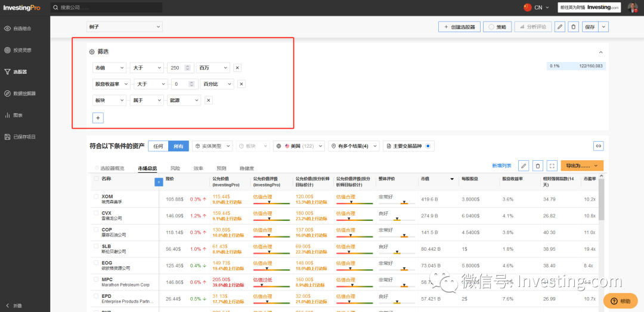Collapse the 筛选 panel chevron

pos(601,52)
